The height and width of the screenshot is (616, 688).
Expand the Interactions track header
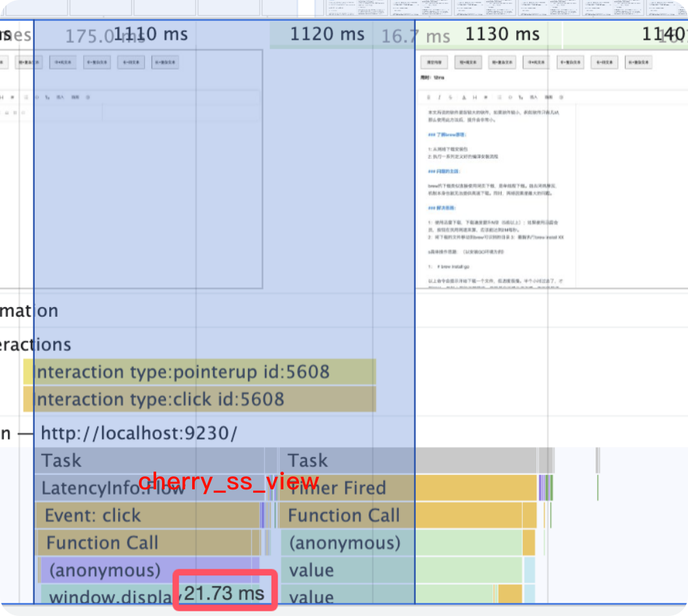pos(36,344)
